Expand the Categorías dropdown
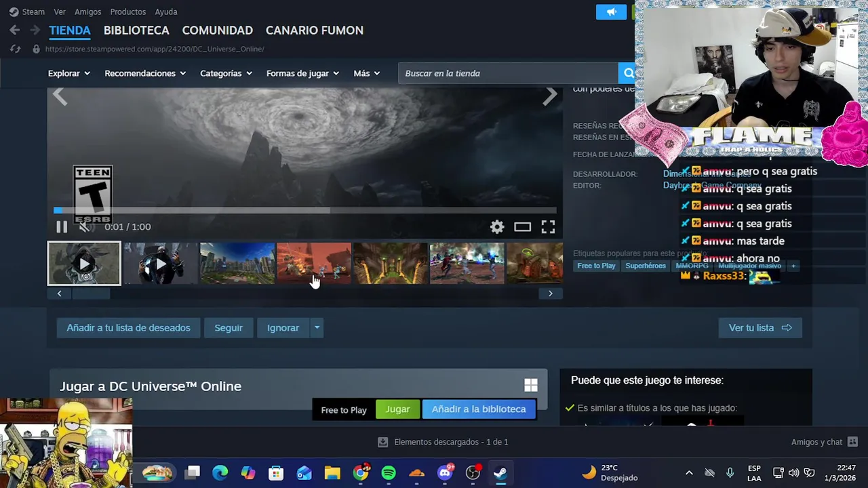The height and width of the screenshot is (488, 868). (226, 73)
